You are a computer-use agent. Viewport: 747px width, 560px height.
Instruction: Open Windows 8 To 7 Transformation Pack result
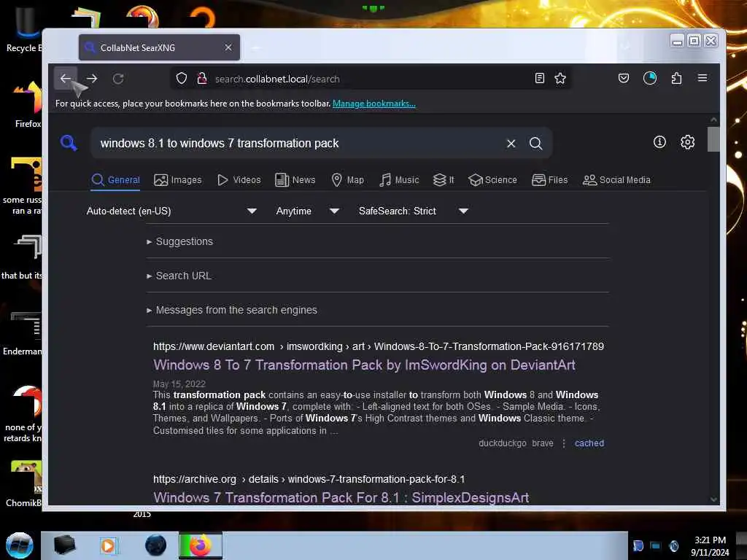pos(364,365)
